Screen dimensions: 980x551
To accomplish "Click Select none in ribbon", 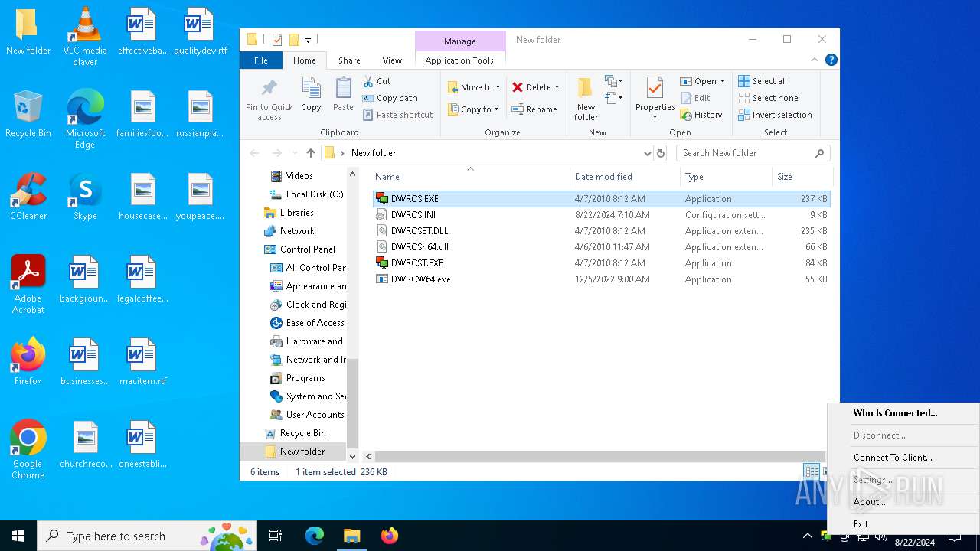I will click(x=768, y=98).
